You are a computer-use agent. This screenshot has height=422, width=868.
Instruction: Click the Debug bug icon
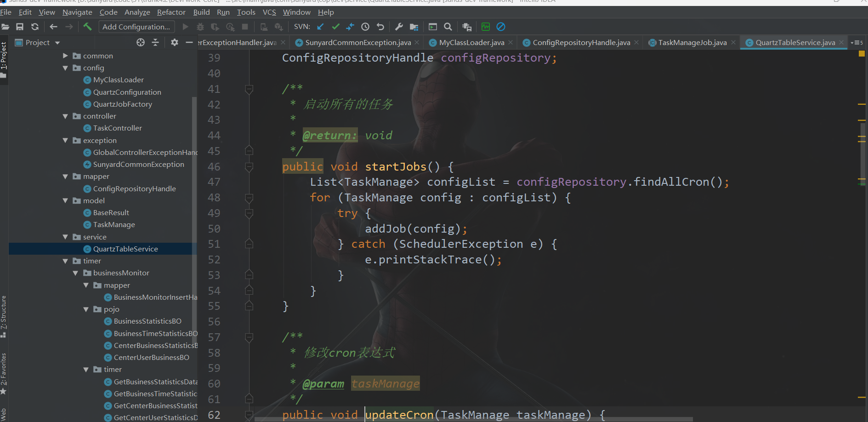coord(200,27)
